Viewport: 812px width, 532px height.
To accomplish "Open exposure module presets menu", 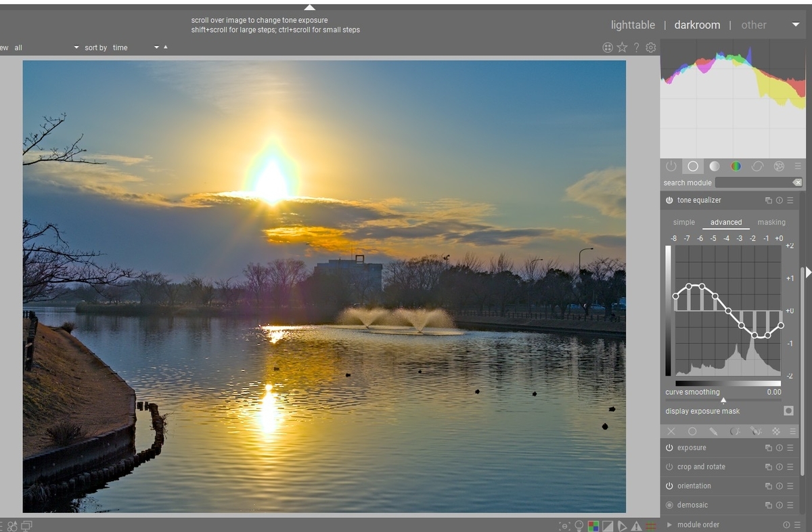I will (790, 448).
